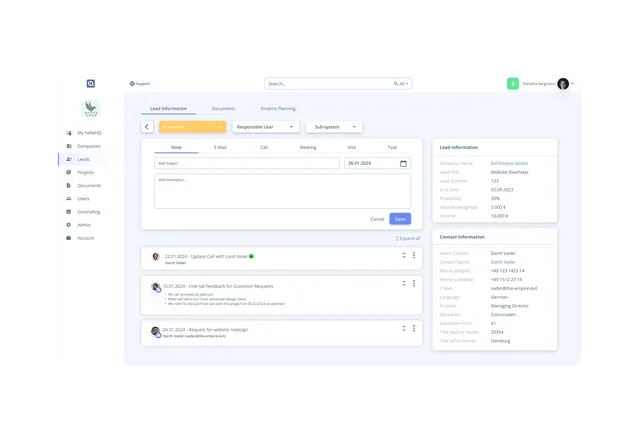The image size is (640, 441).
Task: Select the E-Mail activity tab
Action: 220,147
